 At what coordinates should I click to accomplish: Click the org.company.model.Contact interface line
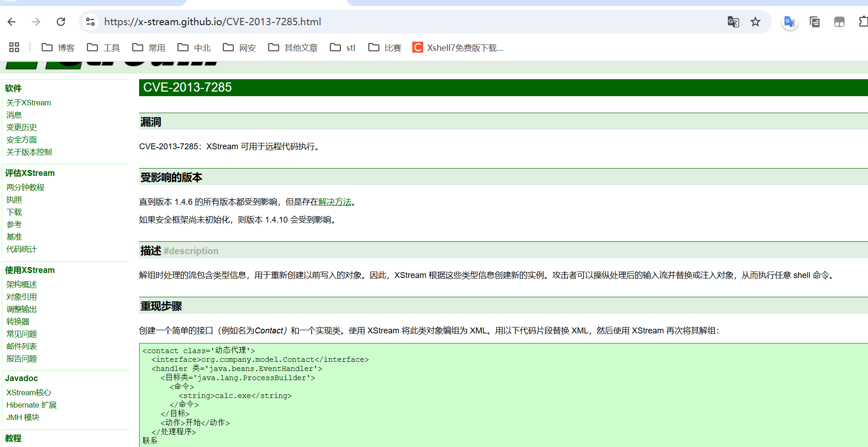click(260, 360)
